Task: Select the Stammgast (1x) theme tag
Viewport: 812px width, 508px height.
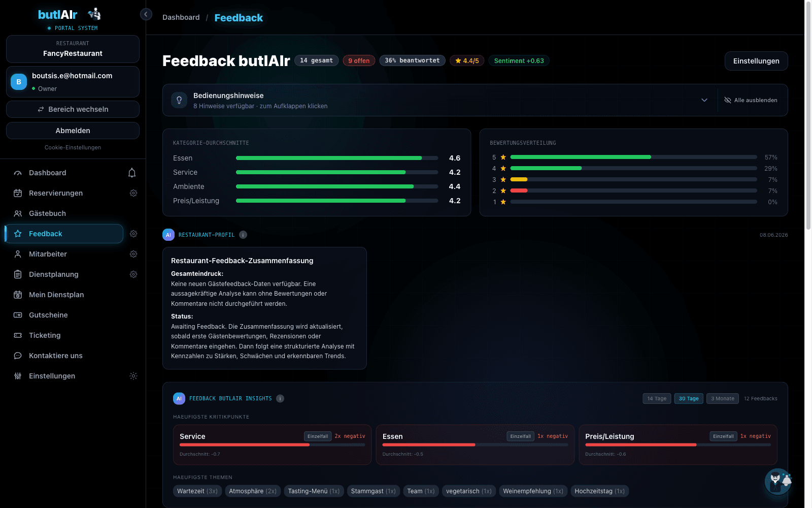Action: click(x=374, y=491)
